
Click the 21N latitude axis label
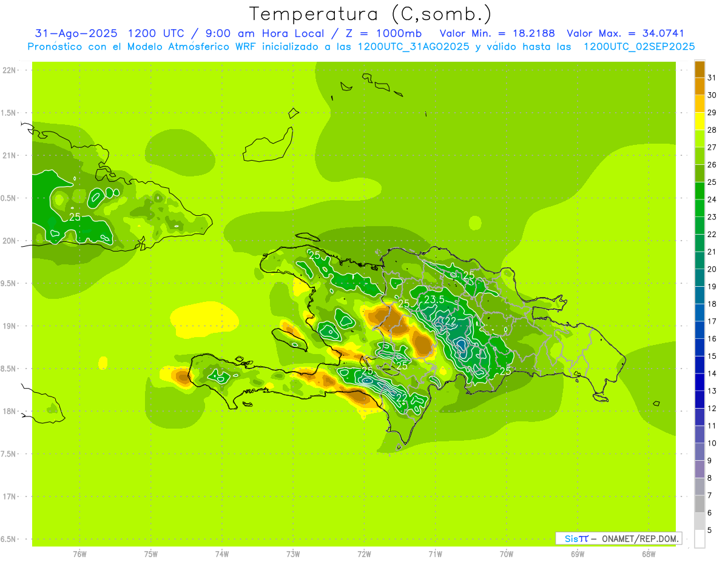click(x=8, y=156)
